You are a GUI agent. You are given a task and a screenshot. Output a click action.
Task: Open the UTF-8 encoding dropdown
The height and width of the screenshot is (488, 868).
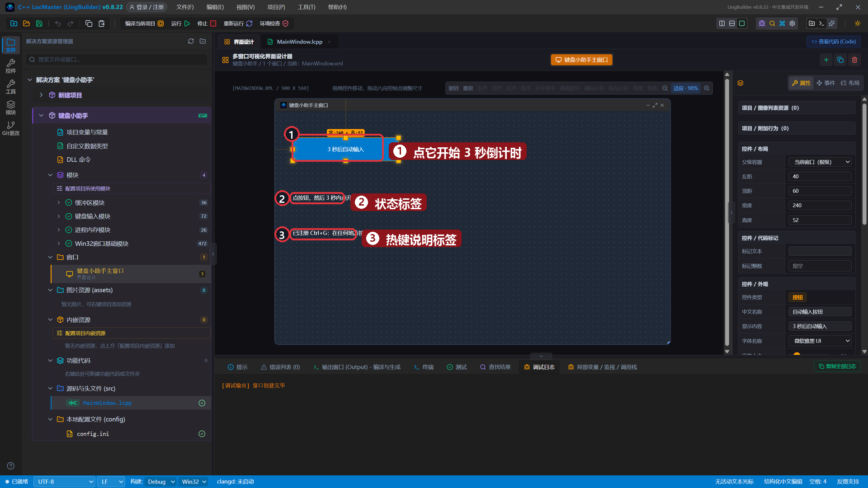pos(64,482)
